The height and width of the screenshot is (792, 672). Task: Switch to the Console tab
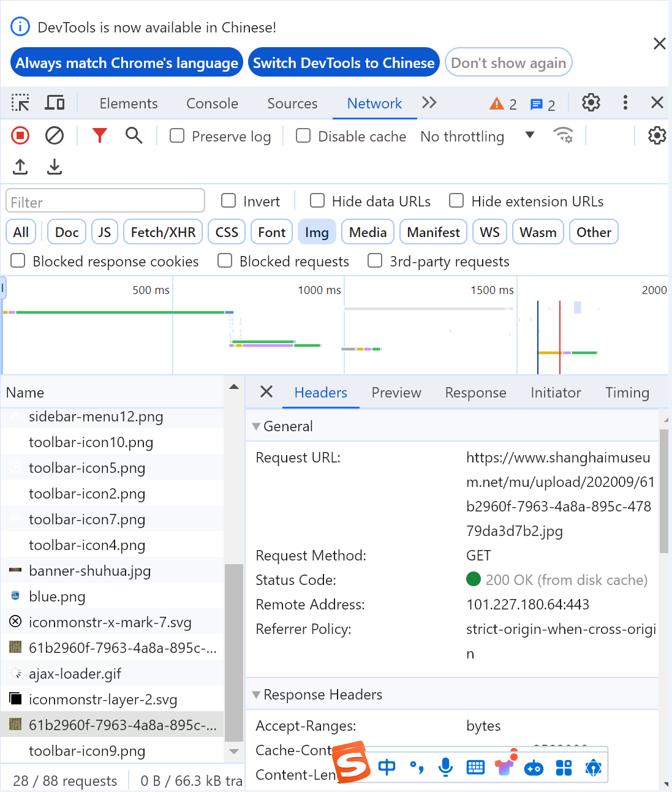212,104
